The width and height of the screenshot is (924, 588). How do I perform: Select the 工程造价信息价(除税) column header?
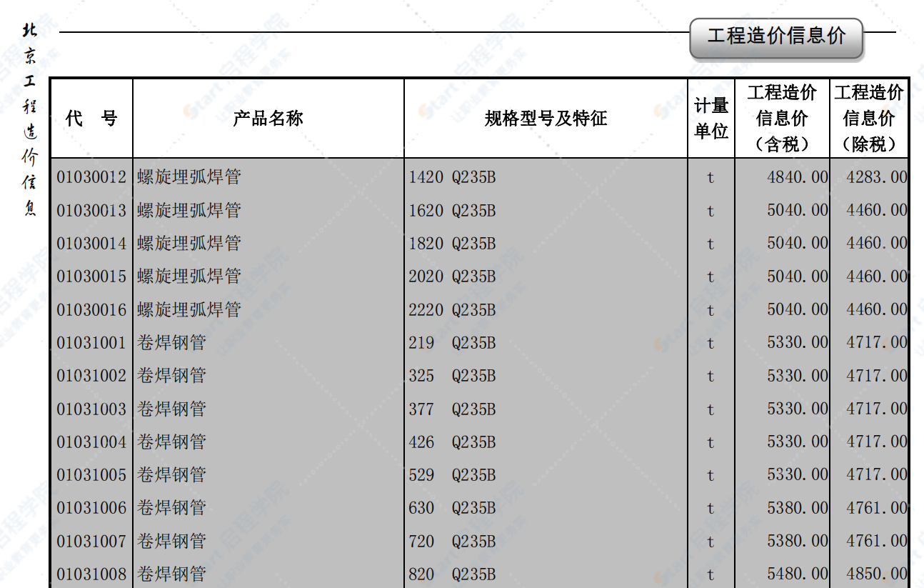tap(869, 119)
